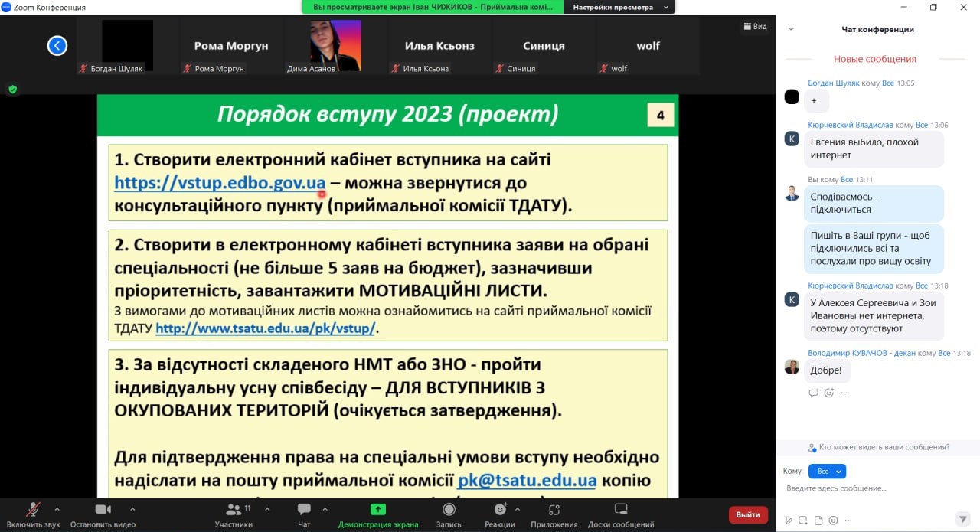Screen dimensions: 980x532
Task: Click Выйти to leave the meeting
Action: [x=748, y=514]
